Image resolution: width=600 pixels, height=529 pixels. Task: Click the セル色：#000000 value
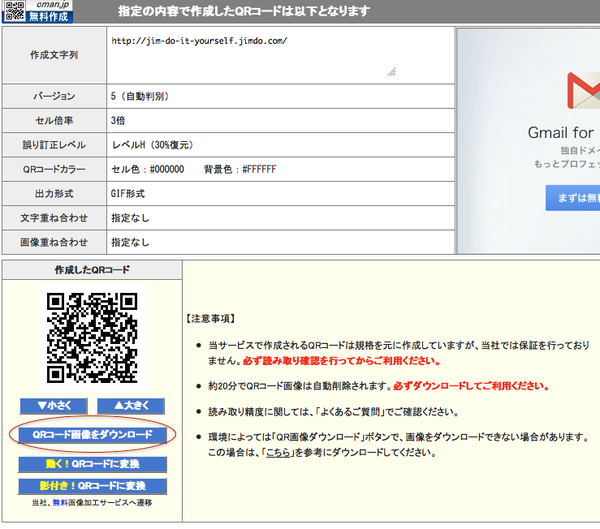pyautogui.click(x=148, y=169)
